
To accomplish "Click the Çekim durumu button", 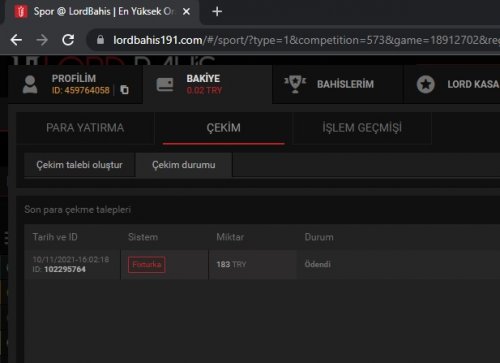I will pyautogui.click(x=184, y=165).
